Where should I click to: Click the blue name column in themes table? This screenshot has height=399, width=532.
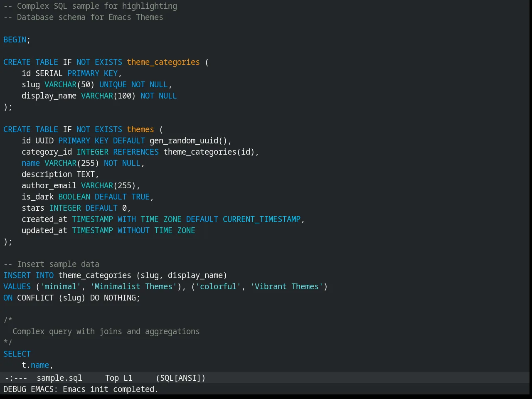[x=31, y=163]
